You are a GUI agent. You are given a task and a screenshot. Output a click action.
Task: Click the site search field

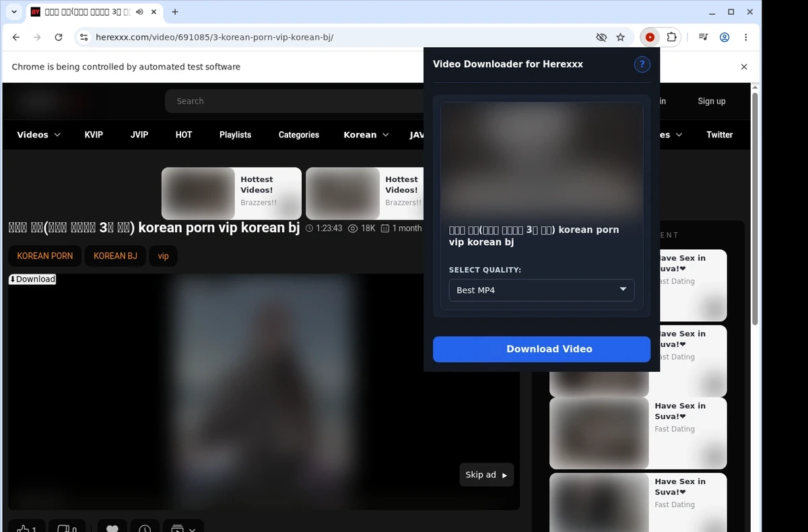[294, 101]
